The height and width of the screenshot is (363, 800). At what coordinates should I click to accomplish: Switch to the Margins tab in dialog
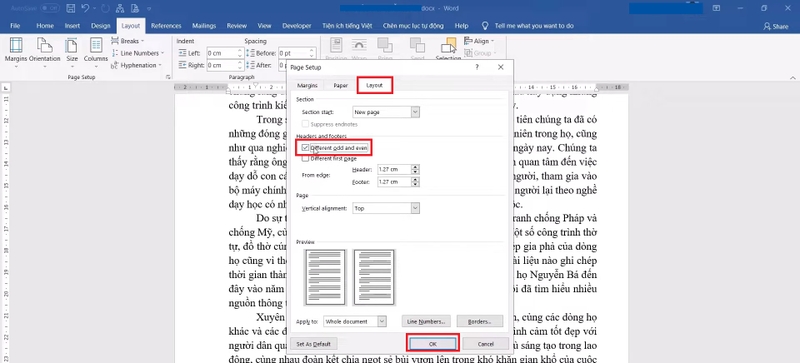point(307,85)
